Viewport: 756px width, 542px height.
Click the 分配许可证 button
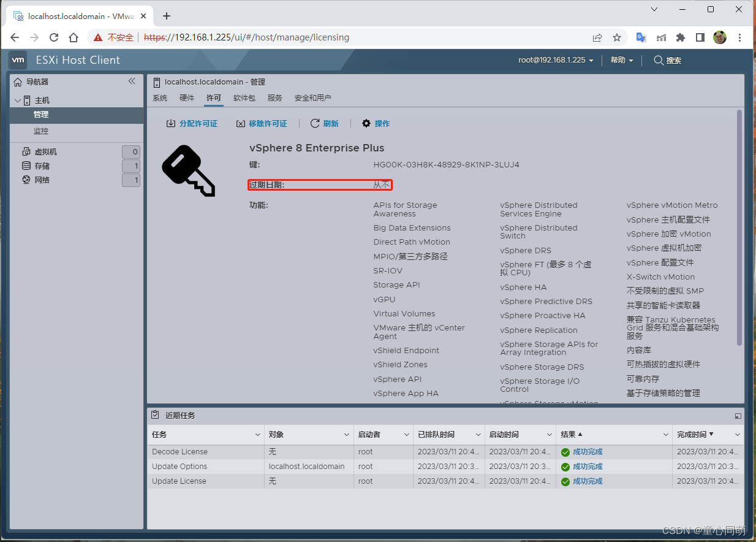coord(192,123)
